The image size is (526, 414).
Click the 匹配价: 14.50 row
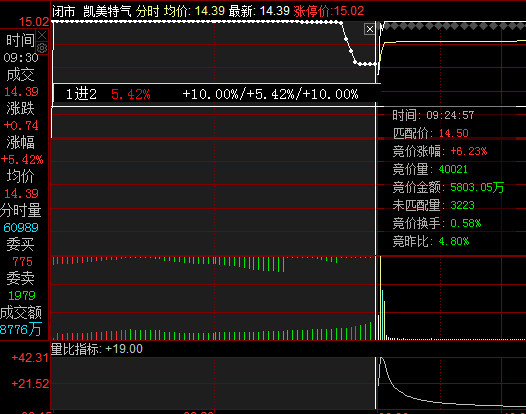(430, 133)
